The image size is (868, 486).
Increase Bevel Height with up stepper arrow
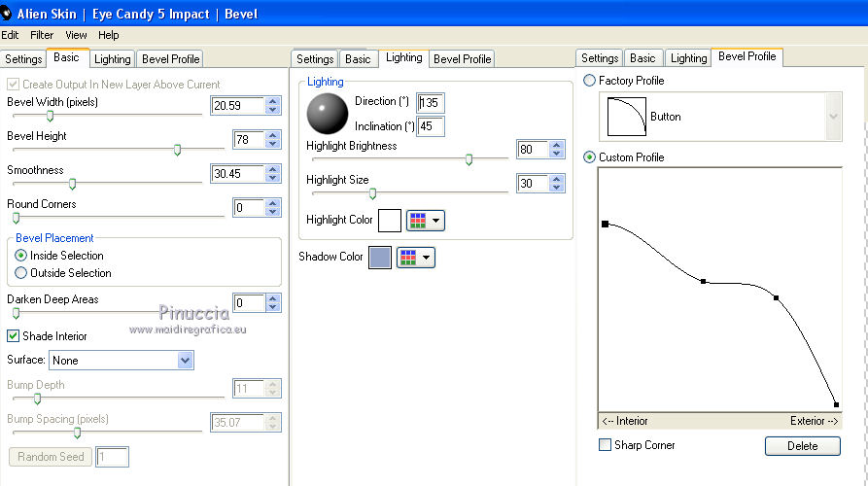(x=272, y=135)
